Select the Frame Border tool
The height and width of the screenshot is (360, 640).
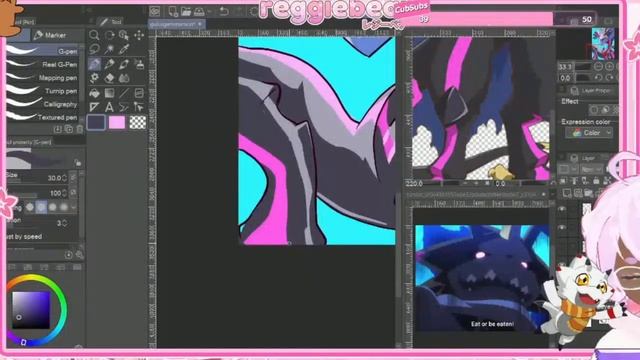pyautogui.click(x=139, y=93)
